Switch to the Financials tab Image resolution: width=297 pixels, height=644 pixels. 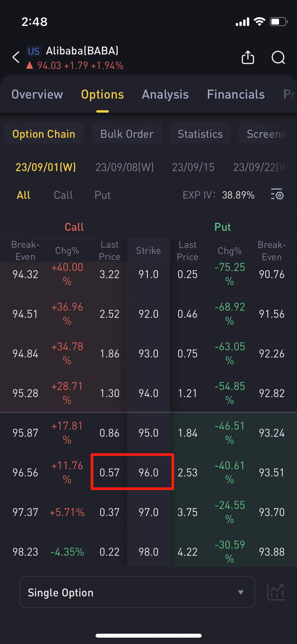[x=236, y=94]
